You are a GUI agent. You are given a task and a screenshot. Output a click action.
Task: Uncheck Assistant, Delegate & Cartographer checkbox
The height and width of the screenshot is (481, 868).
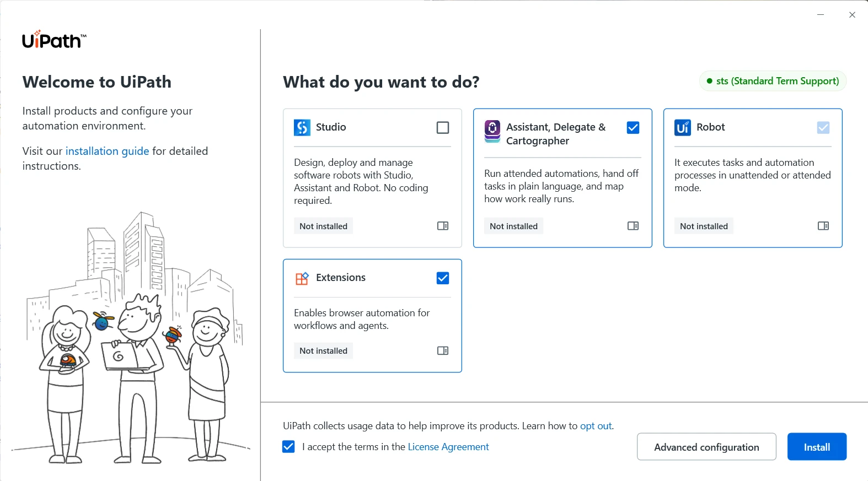coord(633,128)
